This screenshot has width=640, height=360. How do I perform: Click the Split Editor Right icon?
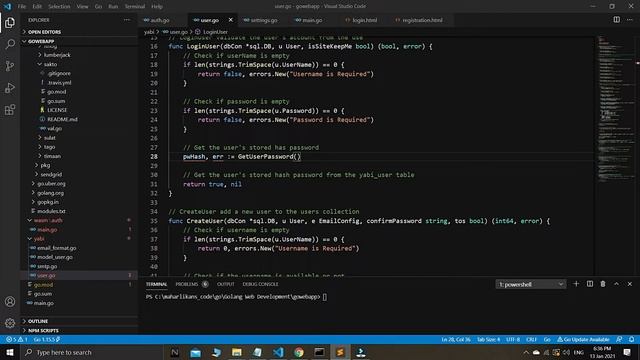(616, 20)
